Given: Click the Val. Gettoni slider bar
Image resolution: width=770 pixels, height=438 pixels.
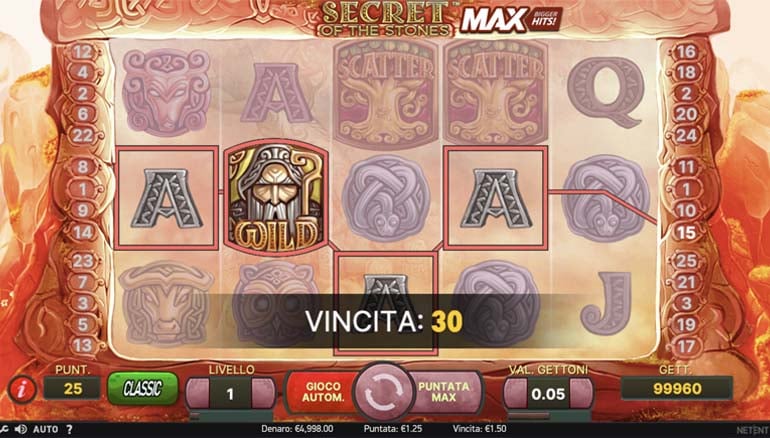Looking at the screenshot, I should pyautogui.click(x=549, y=416).
